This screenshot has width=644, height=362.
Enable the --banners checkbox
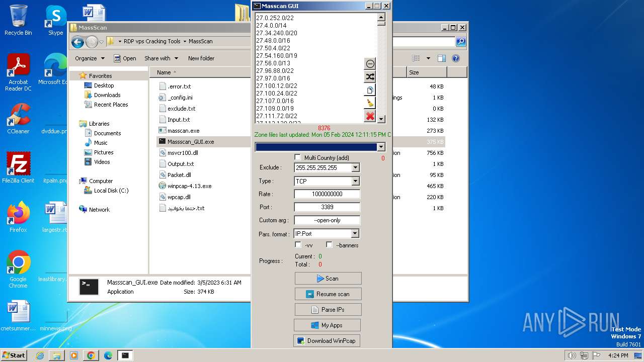pyautogui.click(x=329, y=245)
